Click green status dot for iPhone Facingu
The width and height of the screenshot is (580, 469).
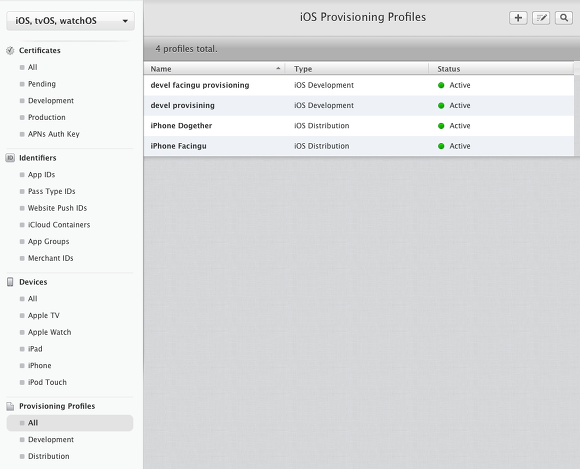pyautogui.click(x=441, y=146)
